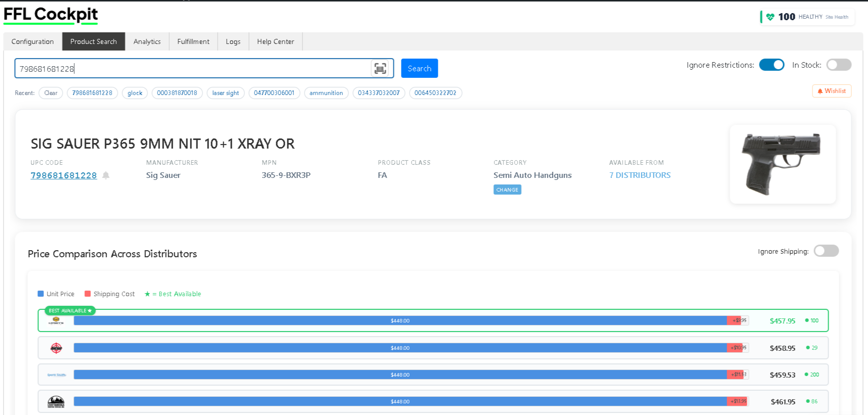The width and height of the screenshot is (868, 415).
Task: Click the $448.00 unit price bar of best row
Action: 400,320
